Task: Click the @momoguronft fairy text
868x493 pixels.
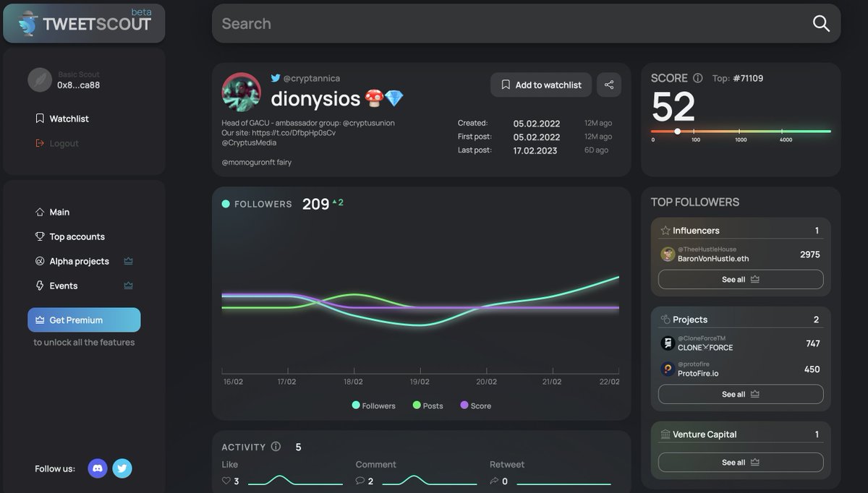Action: click(x=257, y=163)
